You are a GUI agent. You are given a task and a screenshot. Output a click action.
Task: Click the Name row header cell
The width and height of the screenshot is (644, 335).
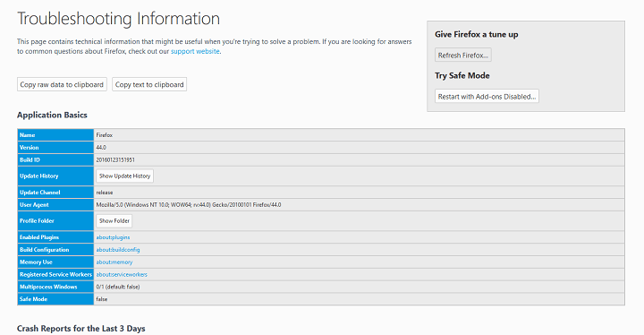tap(55, 135)
